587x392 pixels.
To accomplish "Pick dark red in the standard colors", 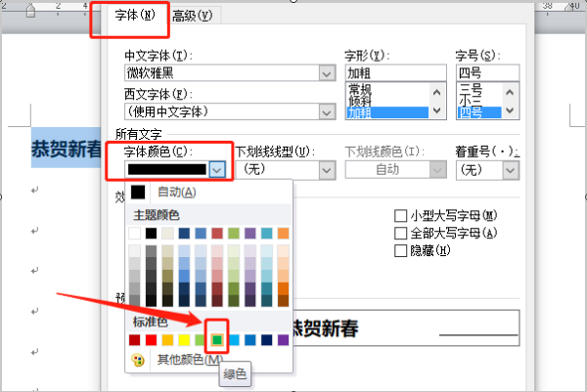I will point(134,340).
